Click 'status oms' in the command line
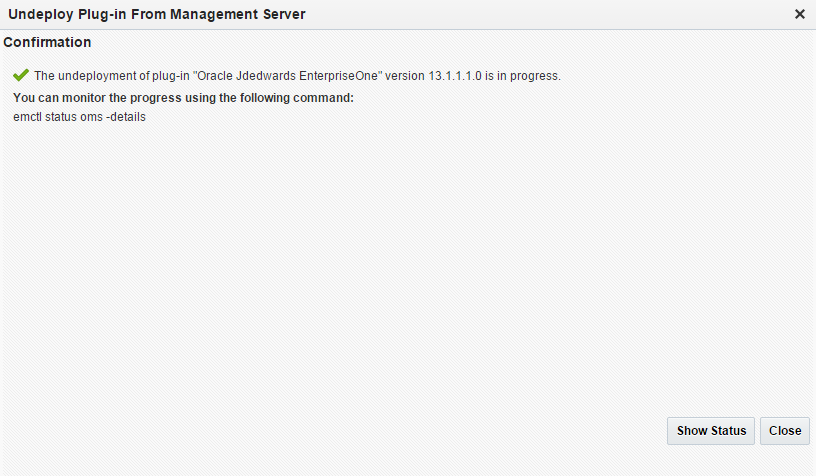The width and height of the screenshot is (816, 476). click(75, 117)
